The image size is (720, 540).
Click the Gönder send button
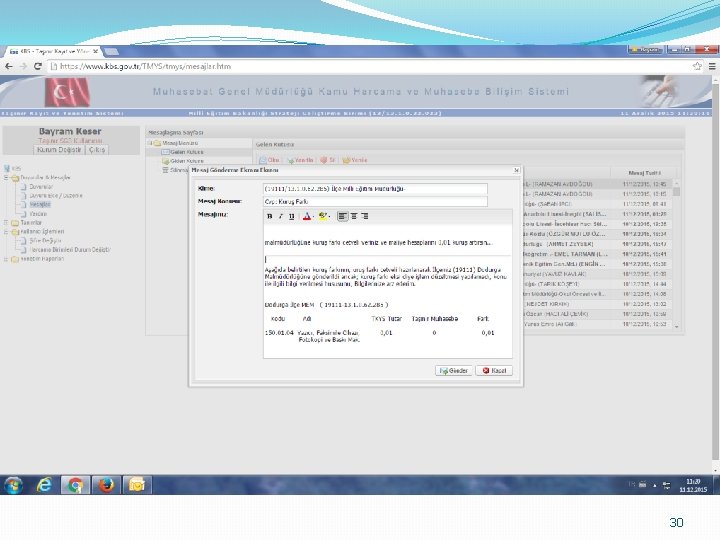pyautogui.click(x=454, y=371)
